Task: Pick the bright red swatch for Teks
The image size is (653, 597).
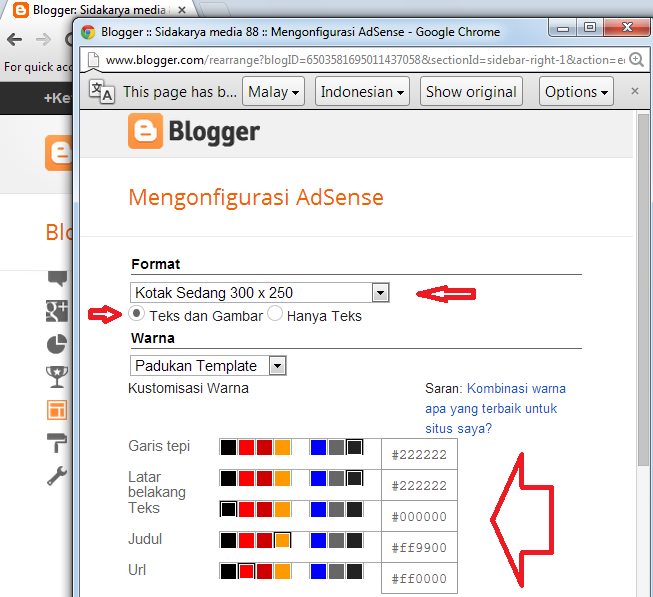Action: [246, 509]
